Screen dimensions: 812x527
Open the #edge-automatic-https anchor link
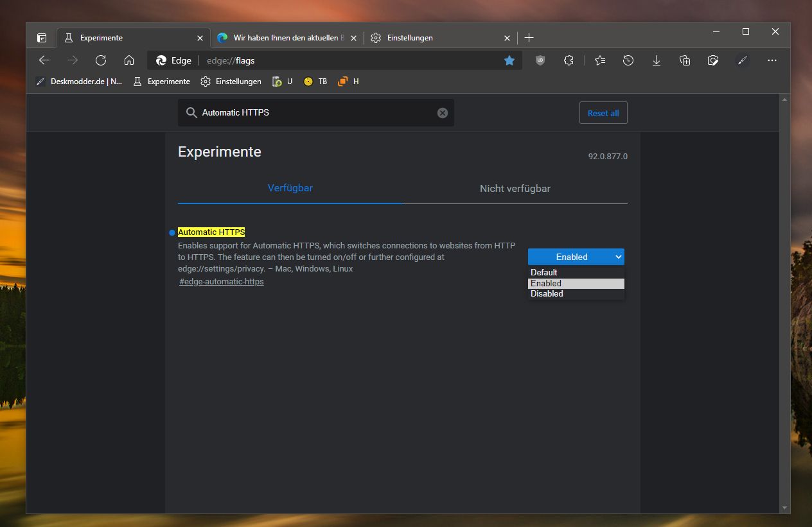[x=222, y=282]
